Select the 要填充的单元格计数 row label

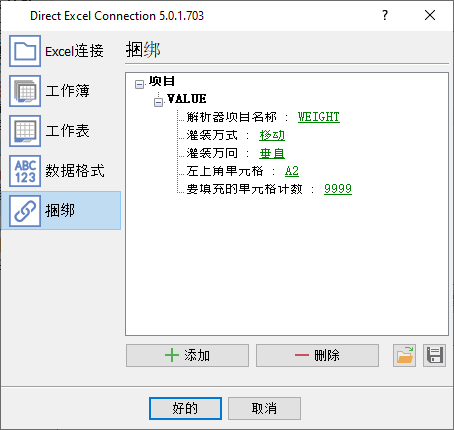pos(244,189)
